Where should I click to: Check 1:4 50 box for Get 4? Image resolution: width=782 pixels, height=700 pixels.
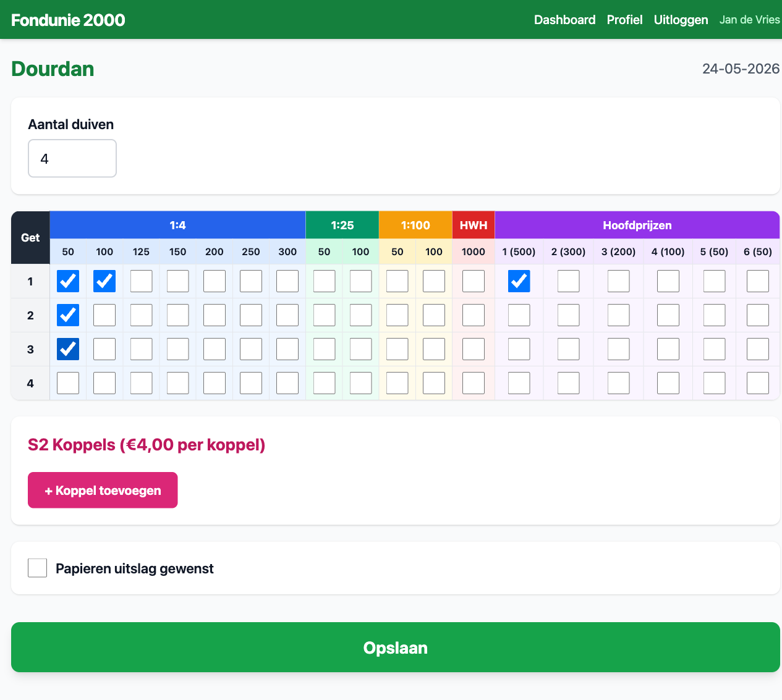tap(68, 383)
